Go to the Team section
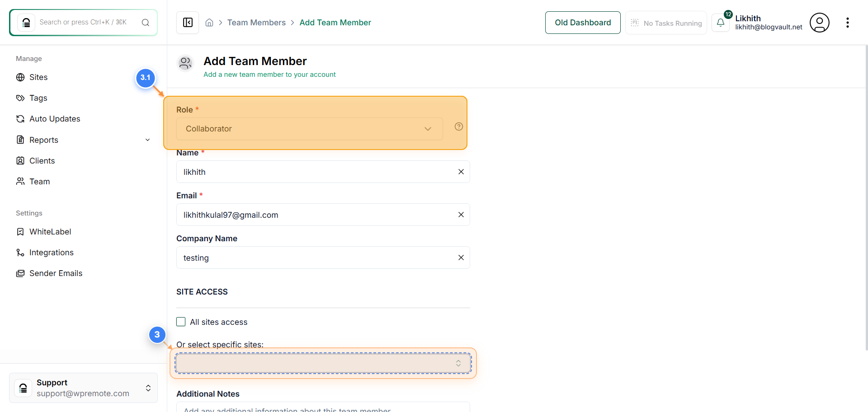Viewport: 868px width, 412px height. pos(39,181)
